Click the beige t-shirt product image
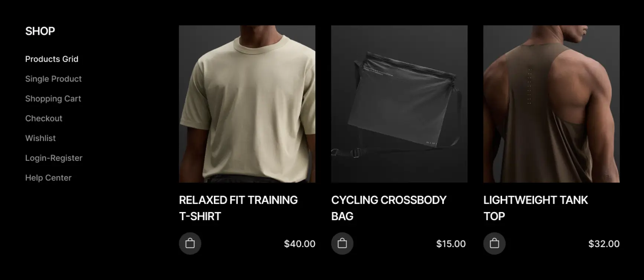This screenshot has width=644, height=280. pos(247,104)
